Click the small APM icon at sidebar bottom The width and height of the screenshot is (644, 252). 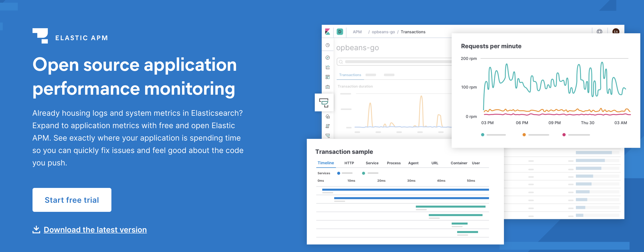tap(327, 136)
